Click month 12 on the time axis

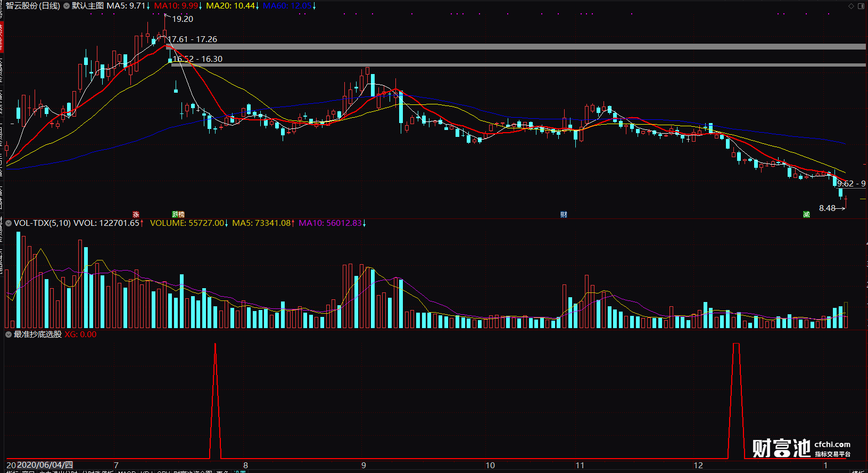698,466
